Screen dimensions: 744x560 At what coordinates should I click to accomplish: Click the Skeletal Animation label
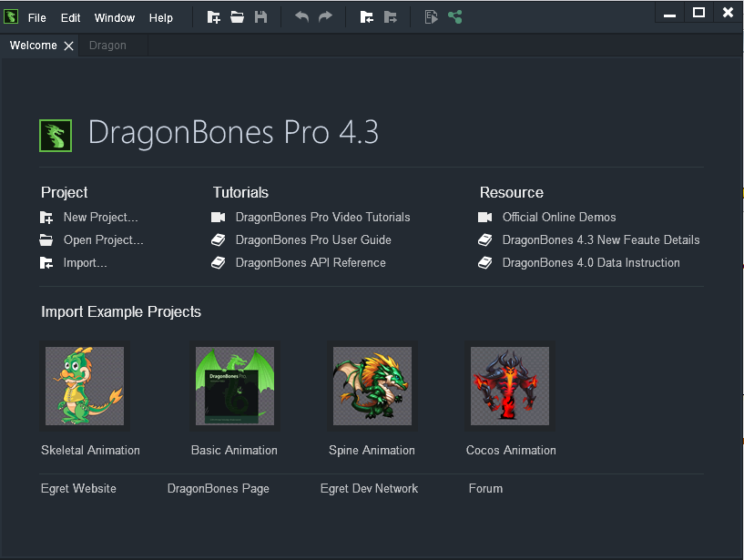point(90,451)
